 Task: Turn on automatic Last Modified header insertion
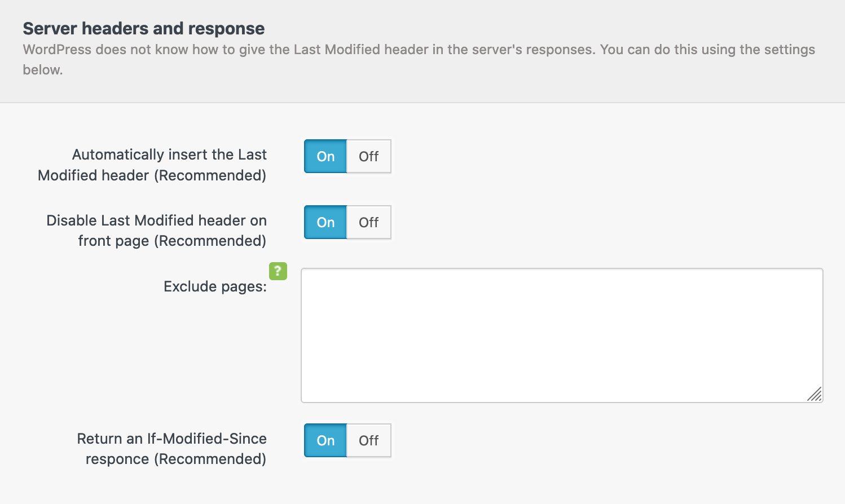[325, 156]
